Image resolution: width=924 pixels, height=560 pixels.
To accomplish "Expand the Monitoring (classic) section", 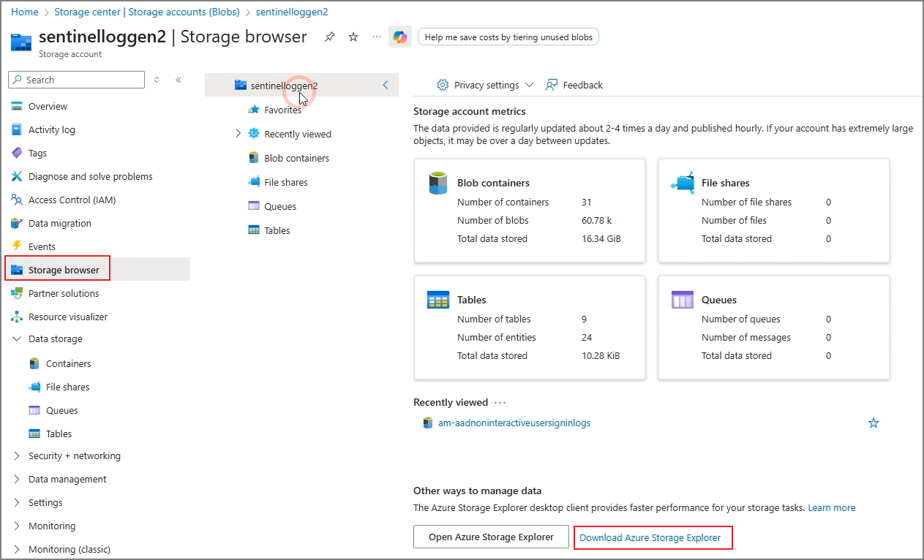I will point(17,549).
